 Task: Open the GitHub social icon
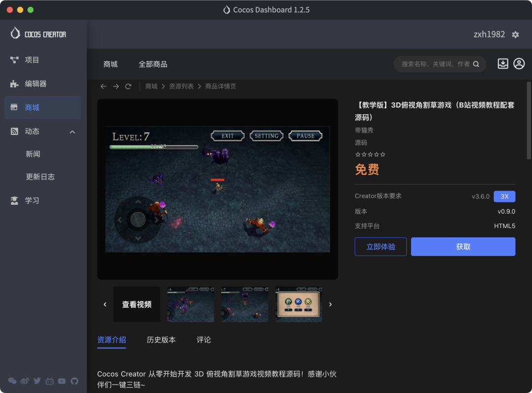pyautogui.click(x=74, y=381)
